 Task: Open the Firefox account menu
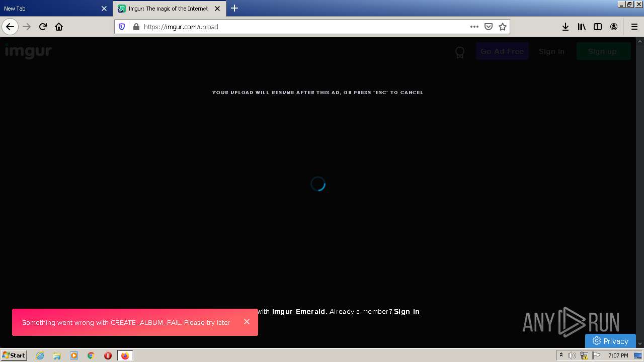coord(614,27)
